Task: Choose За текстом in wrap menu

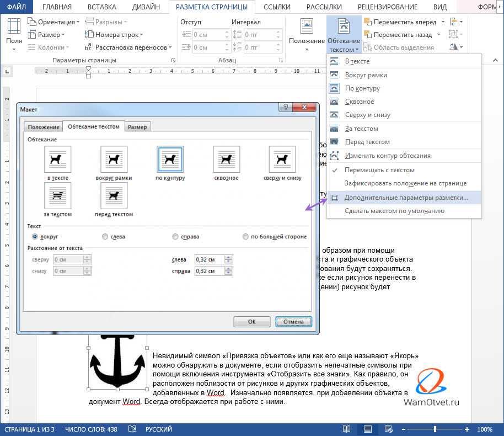Action: 404,129
